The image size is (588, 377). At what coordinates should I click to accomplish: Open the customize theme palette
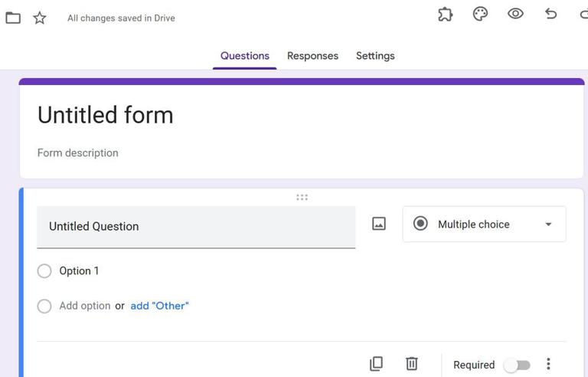[x=480, y=14]
